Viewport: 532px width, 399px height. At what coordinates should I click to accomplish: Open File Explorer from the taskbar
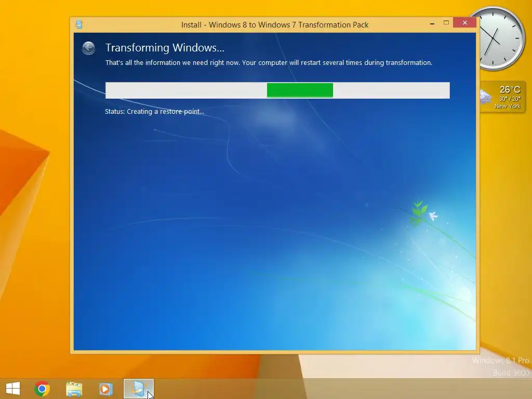(74, 389)
